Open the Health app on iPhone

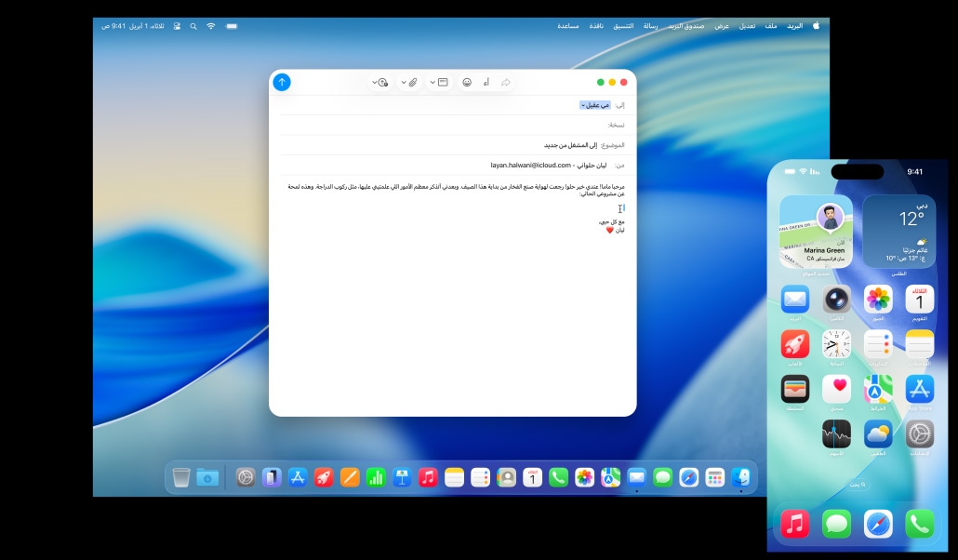click(x=836, y=389)
